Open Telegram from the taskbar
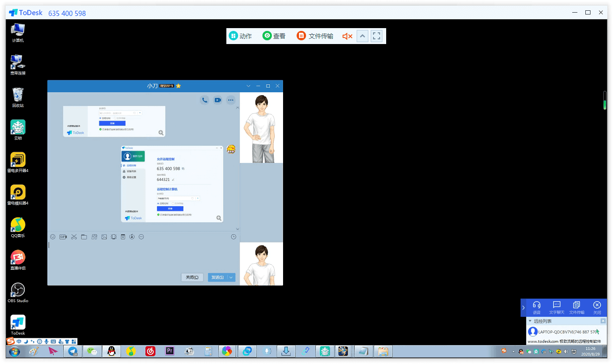 [73, 351]
